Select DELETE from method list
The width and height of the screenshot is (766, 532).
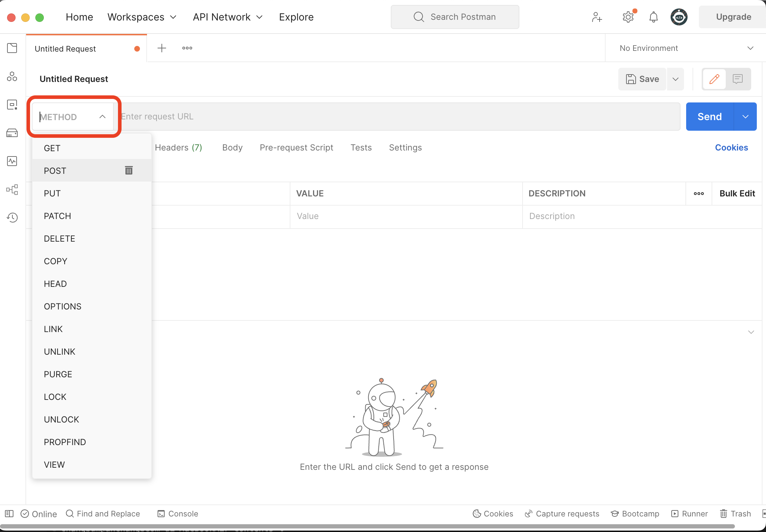[59, 239]
